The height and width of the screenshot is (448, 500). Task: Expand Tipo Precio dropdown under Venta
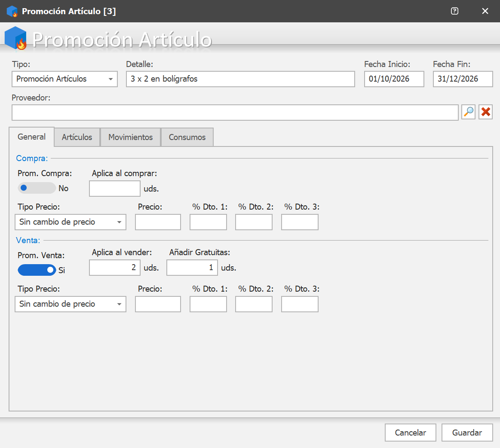click(71, 304)
